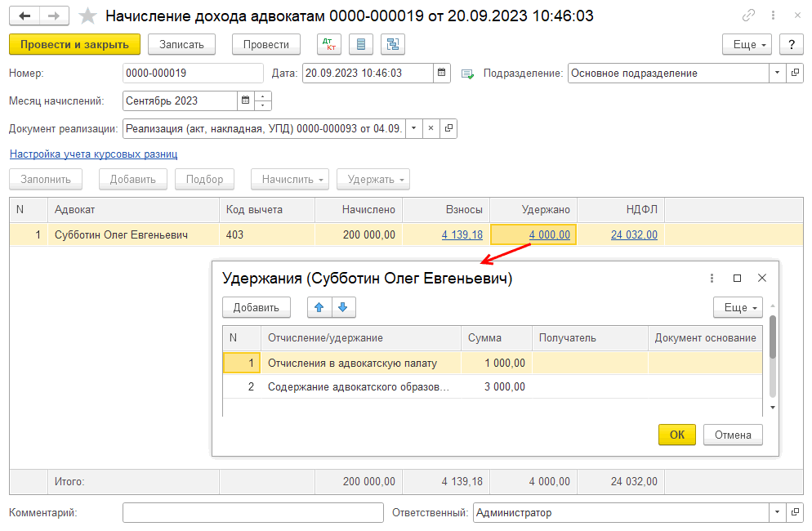Add document to favorites with star

pyautogui.click(x=87, y=16)
